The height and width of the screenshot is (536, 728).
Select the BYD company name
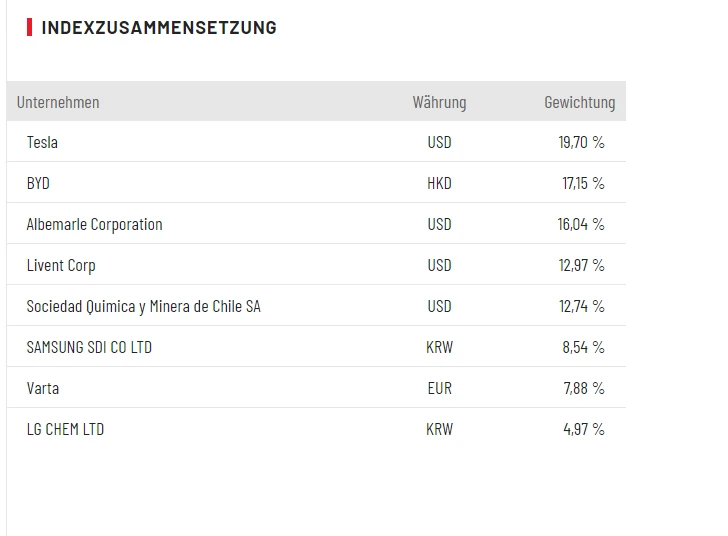pos(38,183)
